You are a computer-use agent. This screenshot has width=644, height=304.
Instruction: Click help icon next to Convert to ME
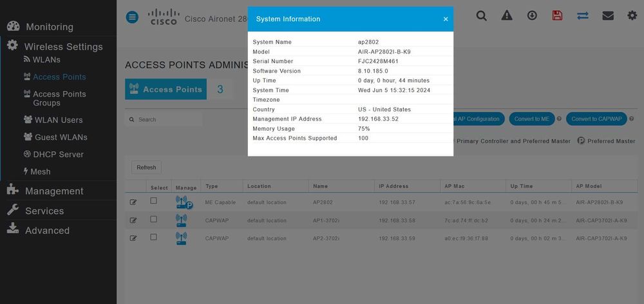pos(559,119)
